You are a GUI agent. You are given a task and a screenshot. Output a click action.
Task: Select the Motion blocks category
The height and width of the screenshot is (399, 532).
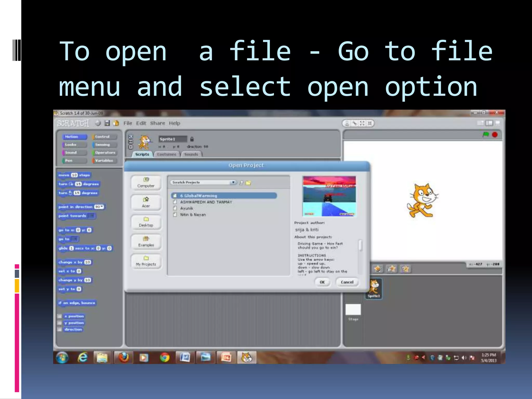(x=75, y=137)
